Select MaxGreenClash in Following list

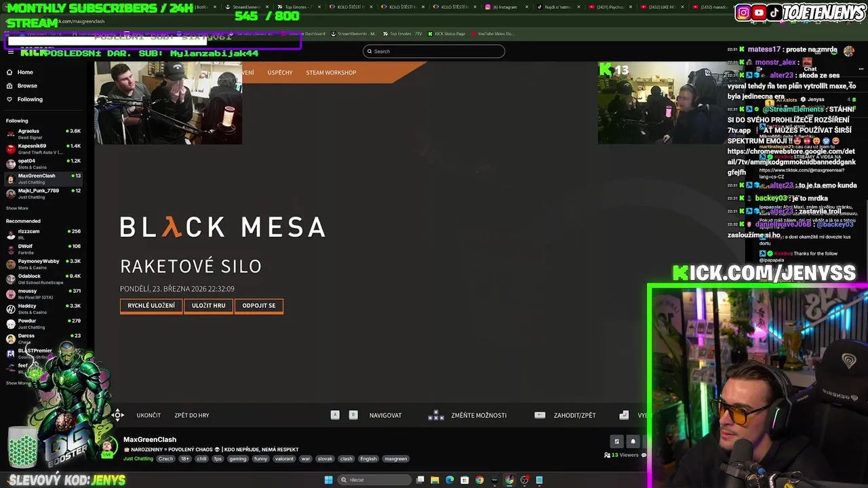[43, 178]
